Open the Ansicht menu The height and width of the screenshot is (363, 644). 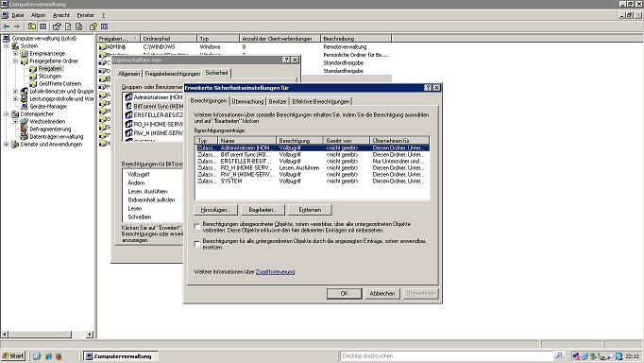60,15
